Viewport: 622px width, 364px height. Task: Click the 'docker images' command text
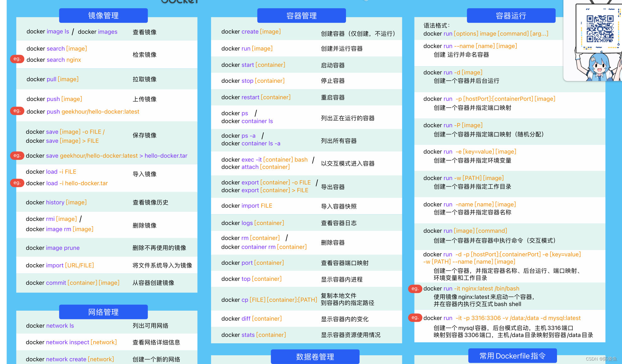click(98, 32)
